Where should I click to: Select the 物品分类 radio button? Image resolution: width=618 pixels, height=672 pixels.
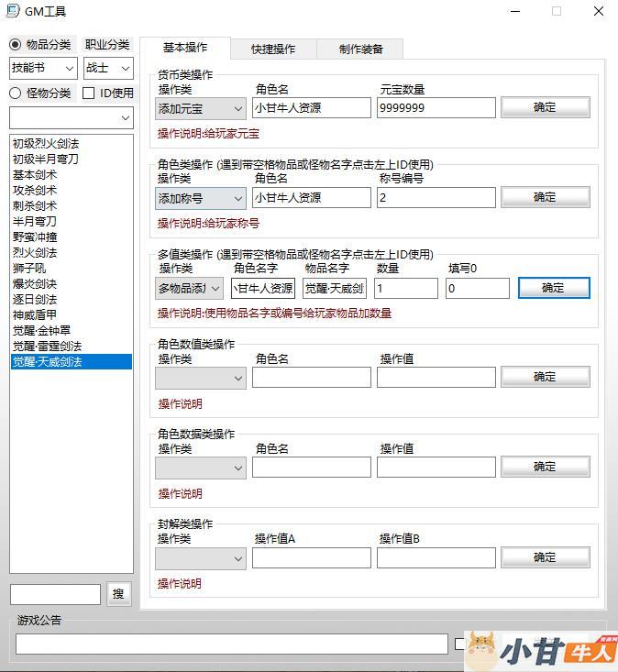pos(16,44)
